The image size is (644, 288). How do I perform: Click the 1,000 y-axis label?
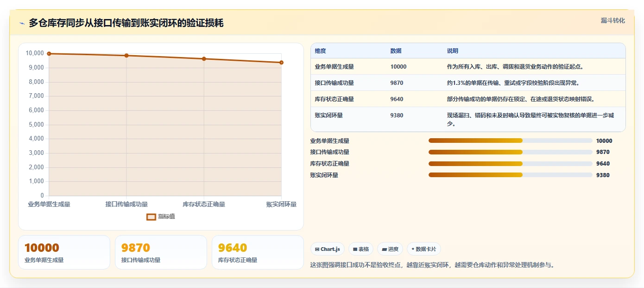point(36,181)
